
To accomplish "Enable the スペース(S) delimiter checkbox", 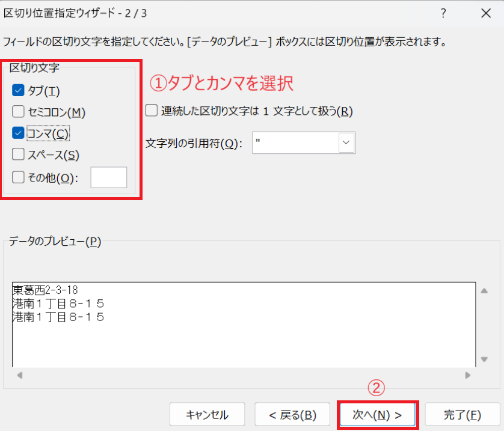I will [x=18, y=154].
